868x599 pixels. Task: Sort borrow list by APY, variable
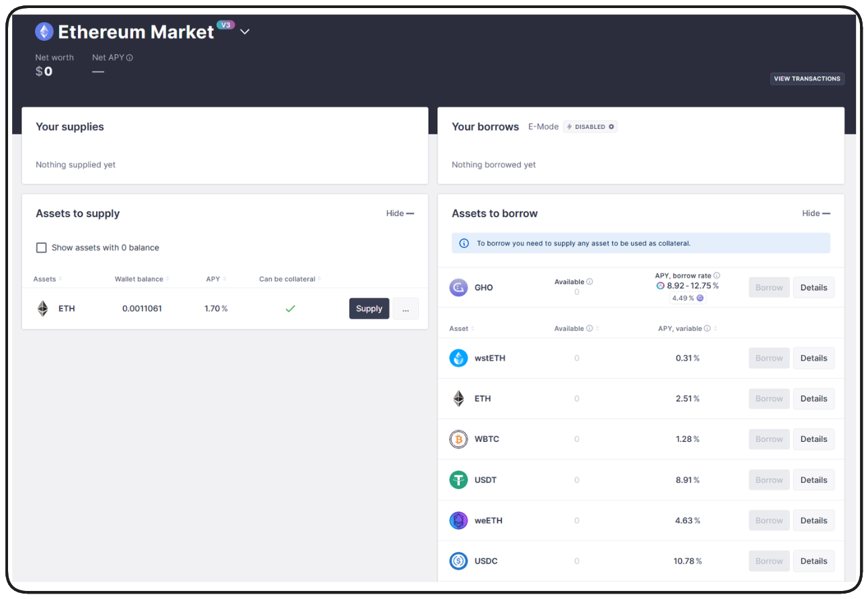687,328
